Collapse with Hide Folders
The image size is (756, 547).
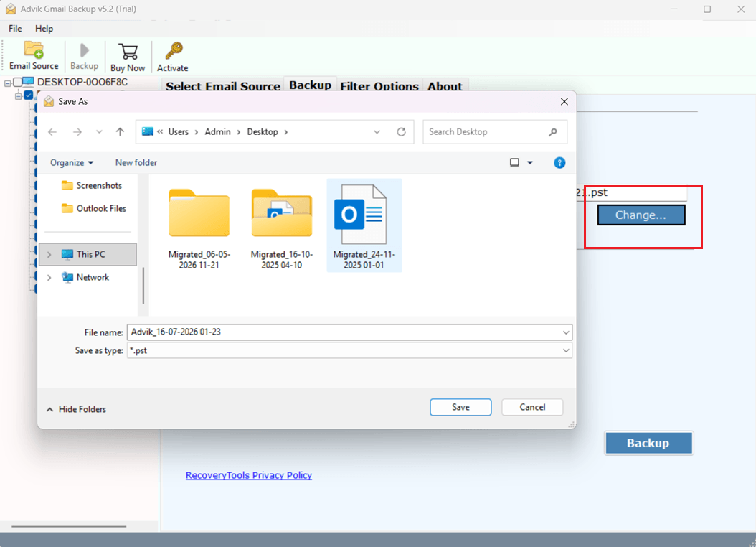tap(76, 409)
